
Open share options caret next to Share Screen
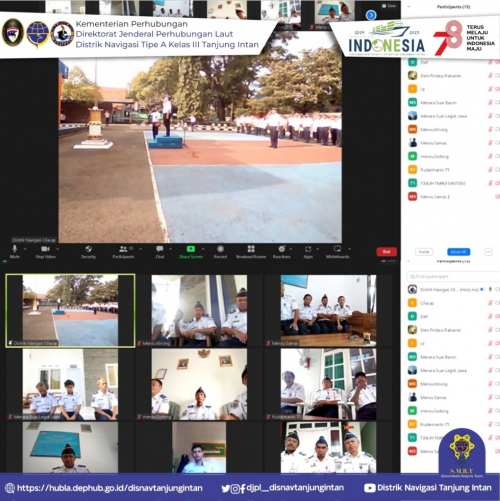point(203,249)
